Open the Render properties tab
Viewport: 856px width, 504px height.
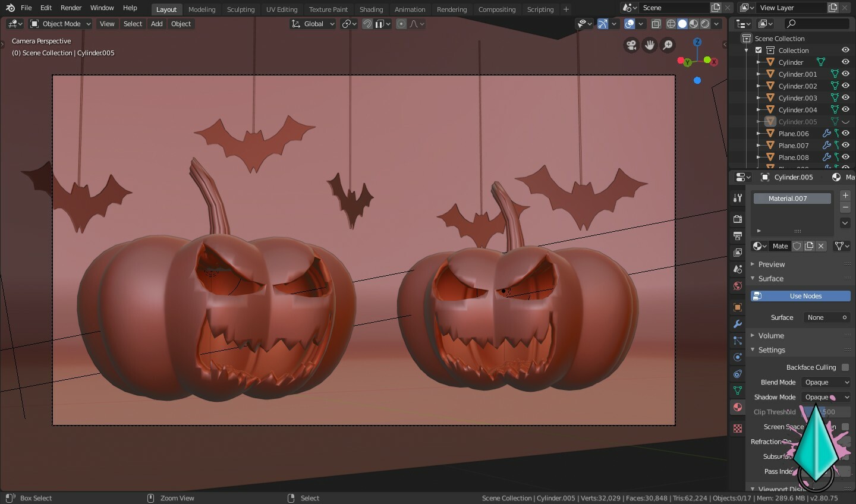click(x=738, y=219)
